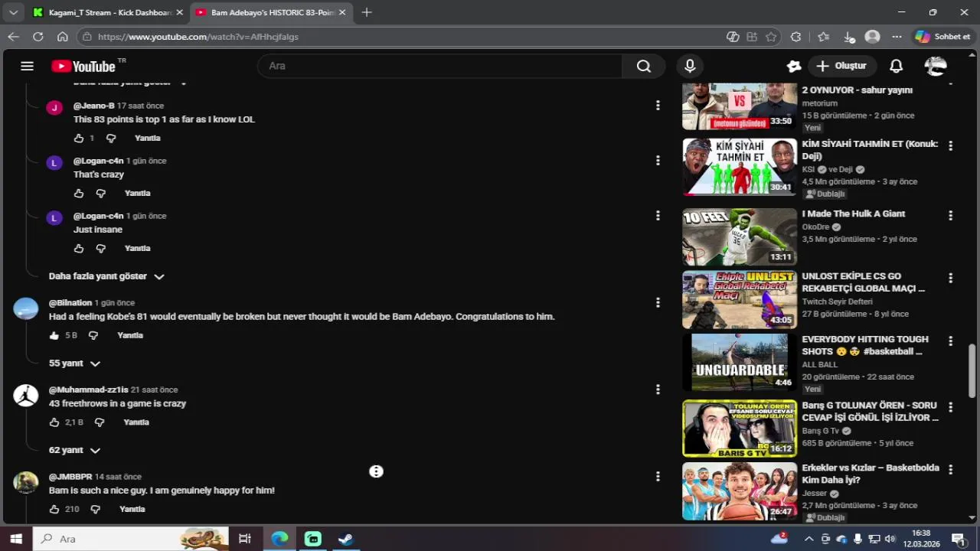Open UNGUARDABLE basketball video thumbnail
The height and width of the screenshot is (551, 980).
[740, 362]
